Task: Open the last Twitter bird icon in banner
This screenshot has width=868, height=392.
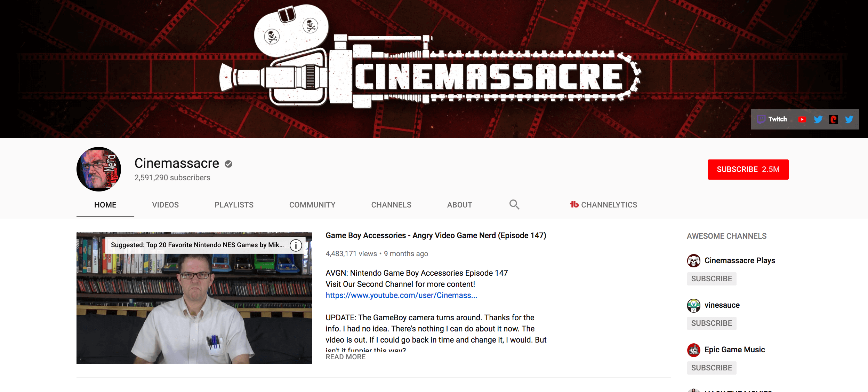Action: (x=849, y=119)
